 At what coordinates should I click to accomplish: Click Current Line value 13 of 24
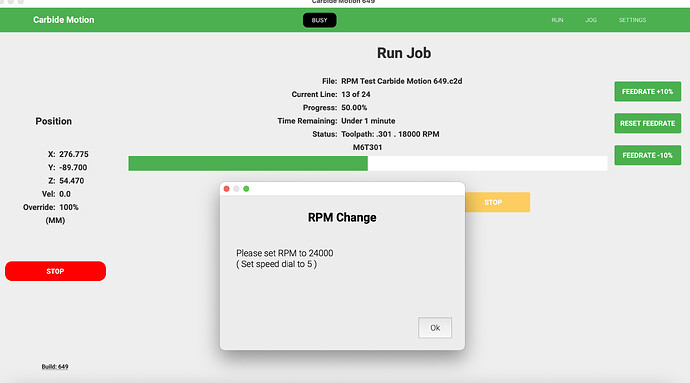click(356, 94)
